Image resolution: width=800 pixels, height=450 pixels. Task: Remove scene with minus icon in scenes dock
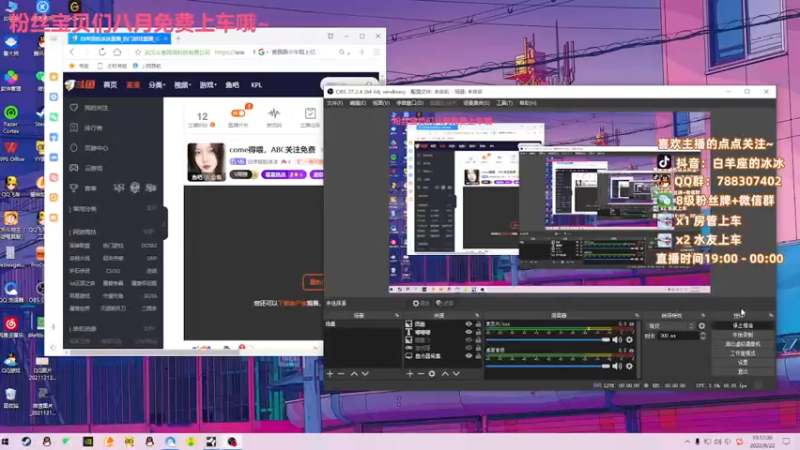(341, 374)
